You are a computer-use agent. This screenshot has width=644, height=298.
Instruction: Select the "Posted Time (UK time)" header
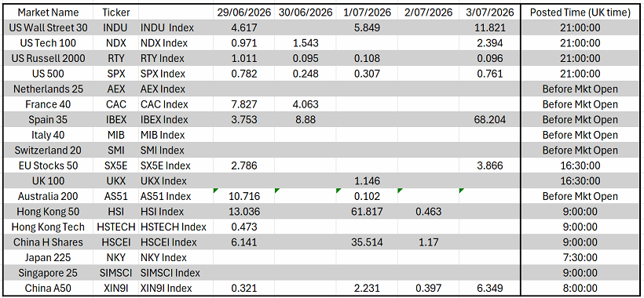click(580, 13)
